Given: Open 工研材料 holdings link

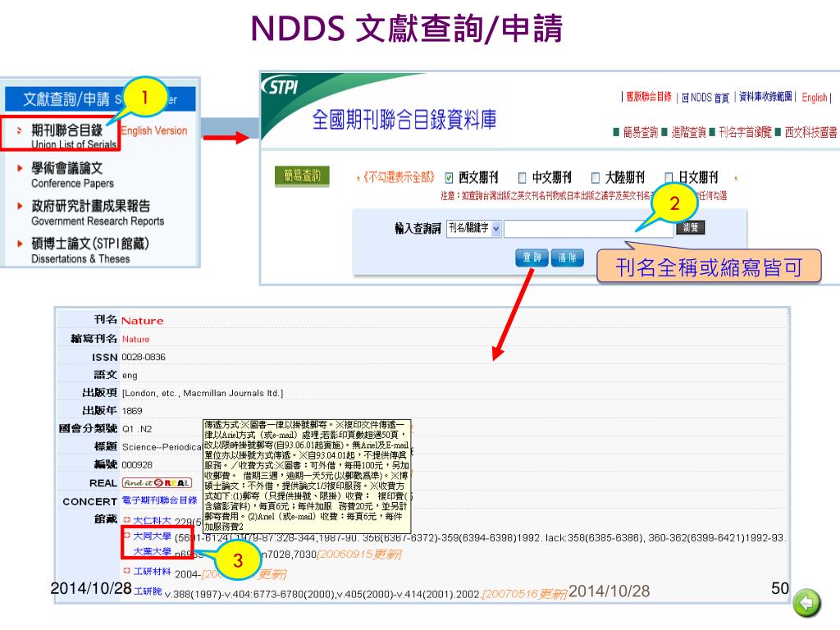Looking at the screenshot, I should pos(152,571).
